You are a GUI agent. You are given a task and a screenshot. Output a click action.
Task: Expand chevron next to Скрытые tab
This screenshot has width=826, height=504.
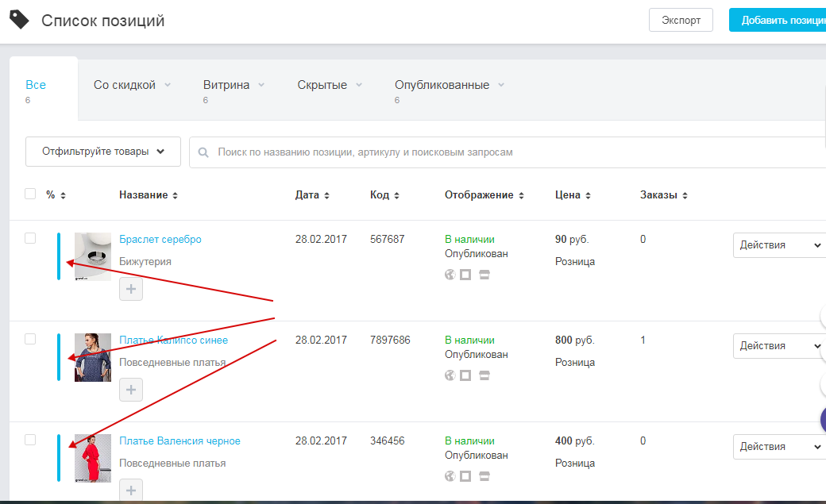click(x=359, y=85)
